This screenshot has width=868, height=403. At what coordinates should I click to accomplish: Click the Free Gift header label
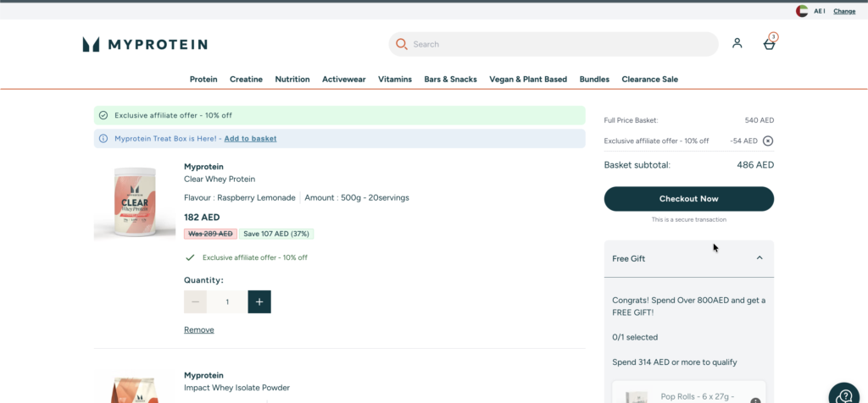coord(629,259)
